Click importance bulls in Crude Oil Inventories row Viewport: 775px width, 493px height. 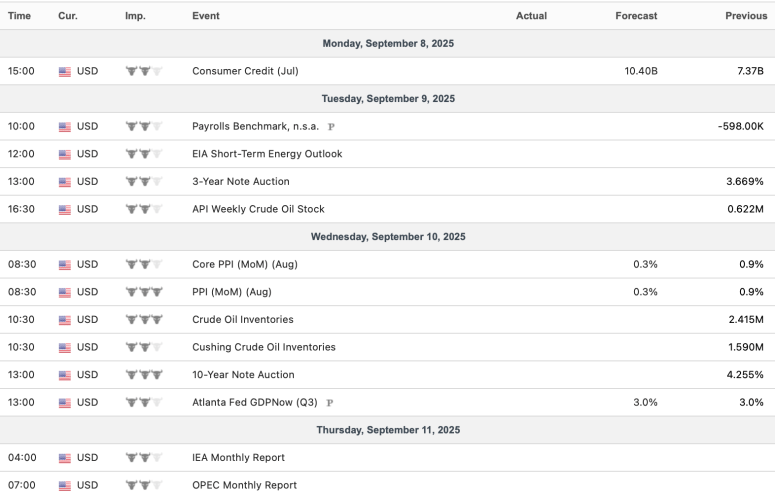tap(144, 320)
